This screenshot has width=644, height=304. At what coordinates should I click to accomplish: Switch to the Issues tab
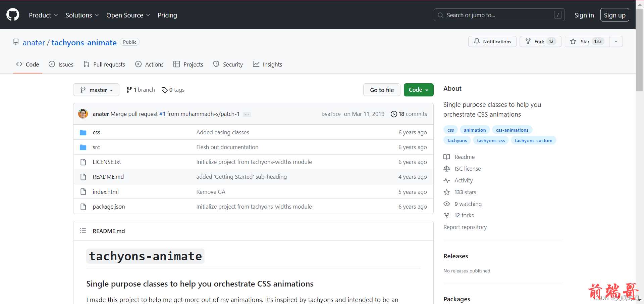(x=61, y=64)
